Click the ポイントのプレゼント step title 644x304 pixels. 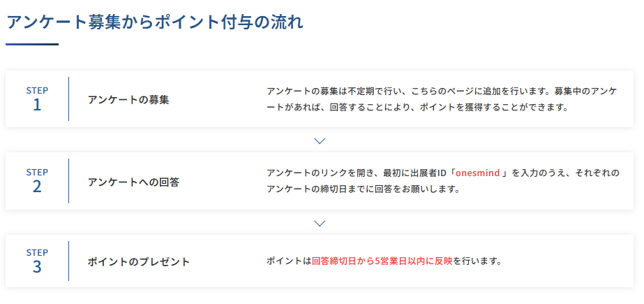pos(139,261)
